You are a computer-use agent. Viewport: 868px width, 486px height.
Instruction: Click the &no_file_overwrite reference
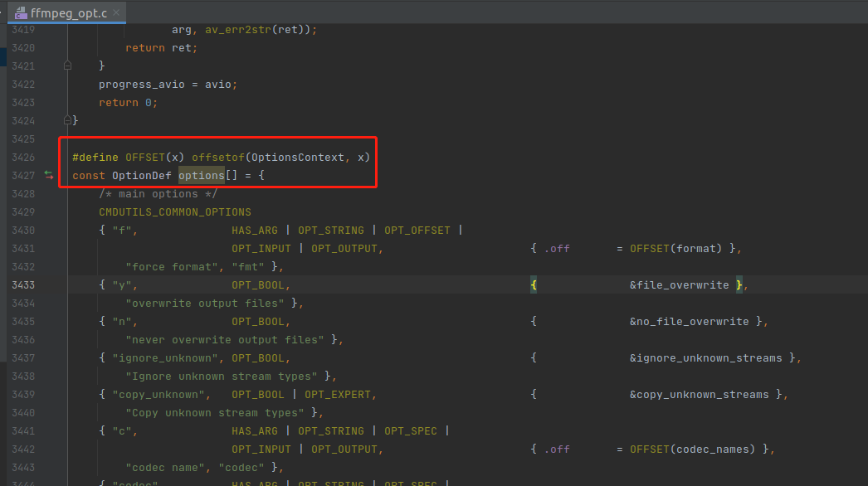[x=689, y=321]
